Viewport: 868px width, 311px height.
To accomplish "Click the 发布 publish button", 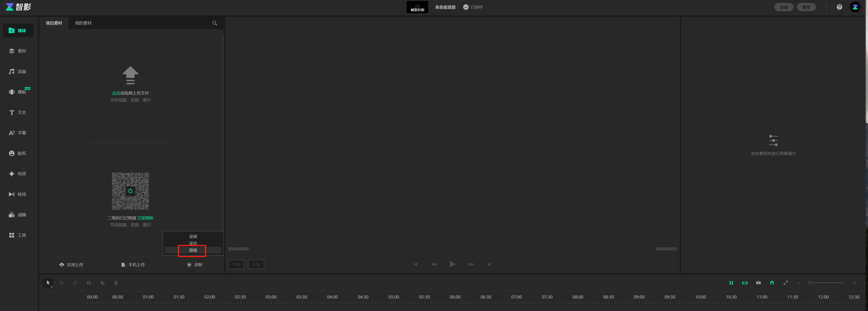I will pos(806,7).
